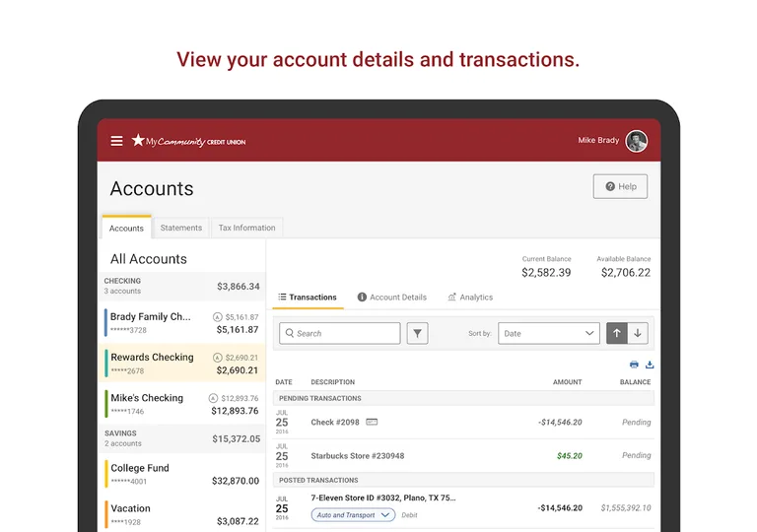Select the Brady Family Checking account

(183, 323)
